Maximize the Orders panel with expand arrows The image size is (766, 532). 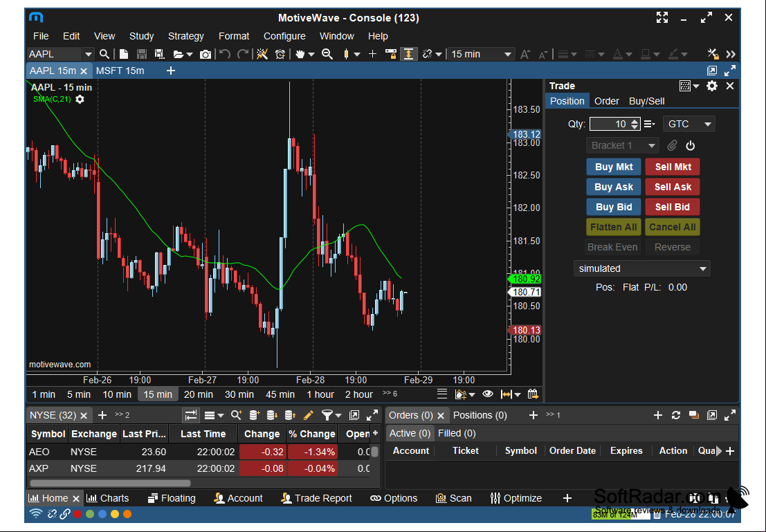pyautogui.click(x=730, y=415)
